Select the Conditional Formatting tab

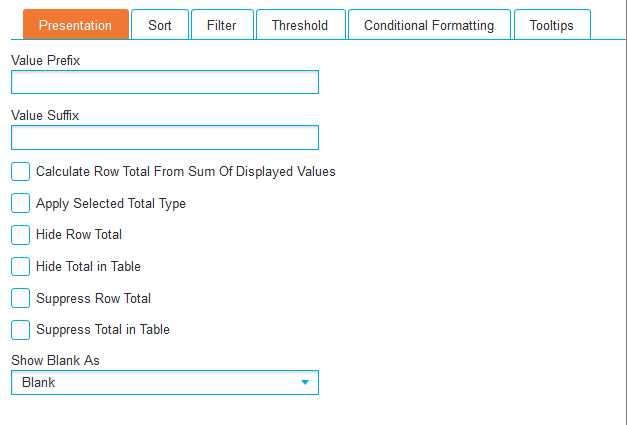pyautogui.click(x=429, y=25)
